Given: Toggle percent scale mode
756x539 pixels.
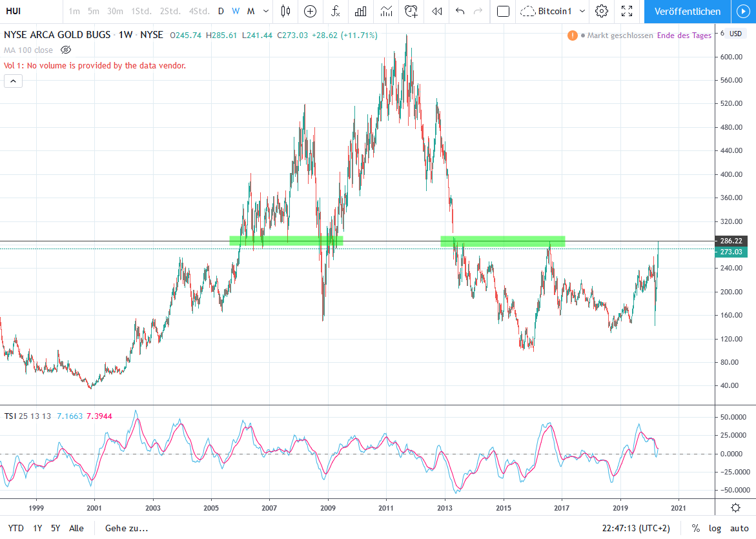Looking at the screenshot, I should (x=695, y=528).
